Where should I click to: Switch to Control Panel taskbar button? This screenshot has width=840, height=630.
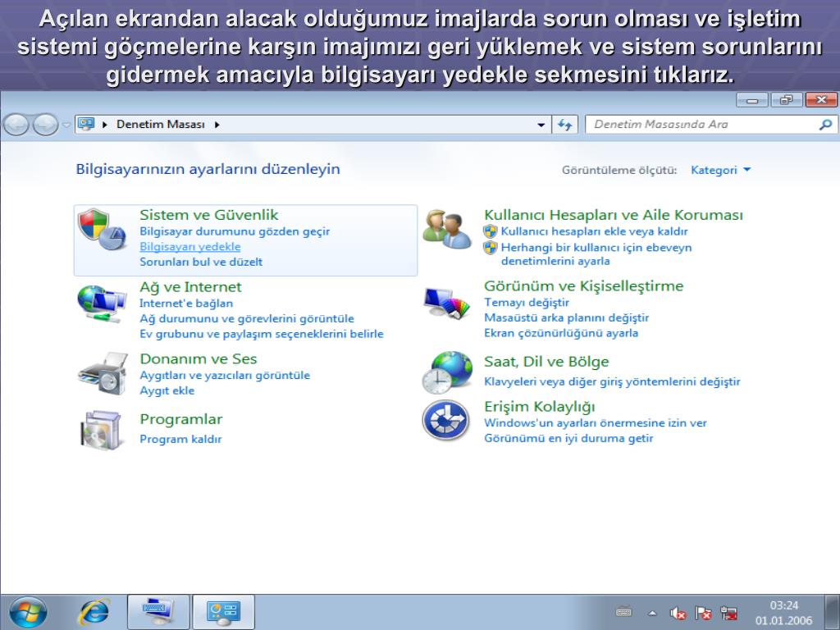click(223, 612)
